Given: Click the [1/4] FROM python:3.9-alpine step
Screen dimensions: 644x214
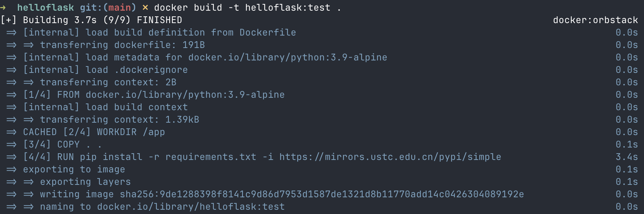Looking at the screenshot, I should (x=154, y=95).
